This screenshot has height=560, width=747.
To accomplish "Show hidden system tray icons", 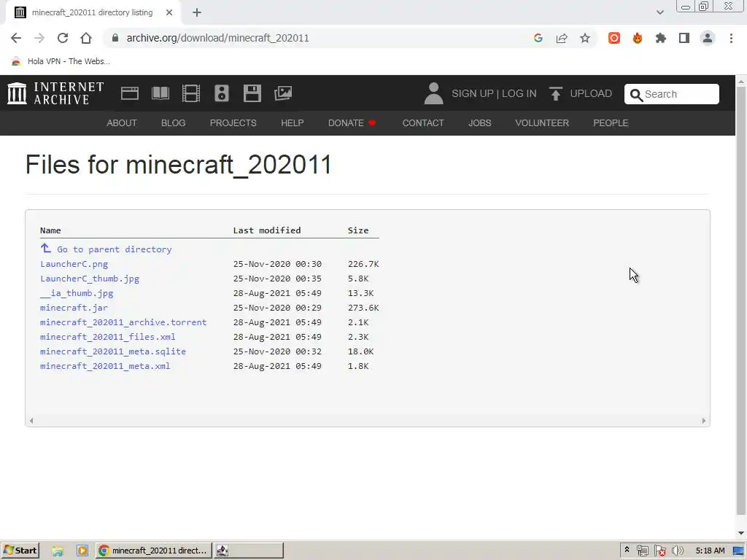I will tap(627, 550).
